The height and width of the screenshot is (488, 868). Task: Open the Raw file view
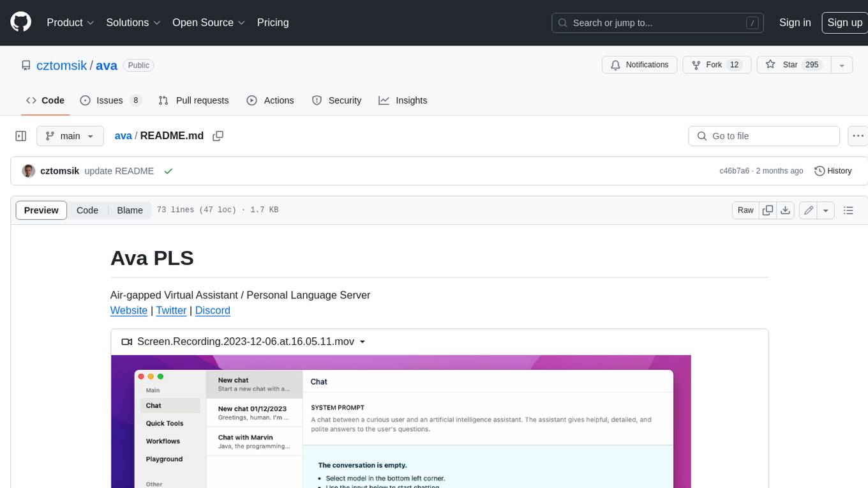(x=745, y=210)
